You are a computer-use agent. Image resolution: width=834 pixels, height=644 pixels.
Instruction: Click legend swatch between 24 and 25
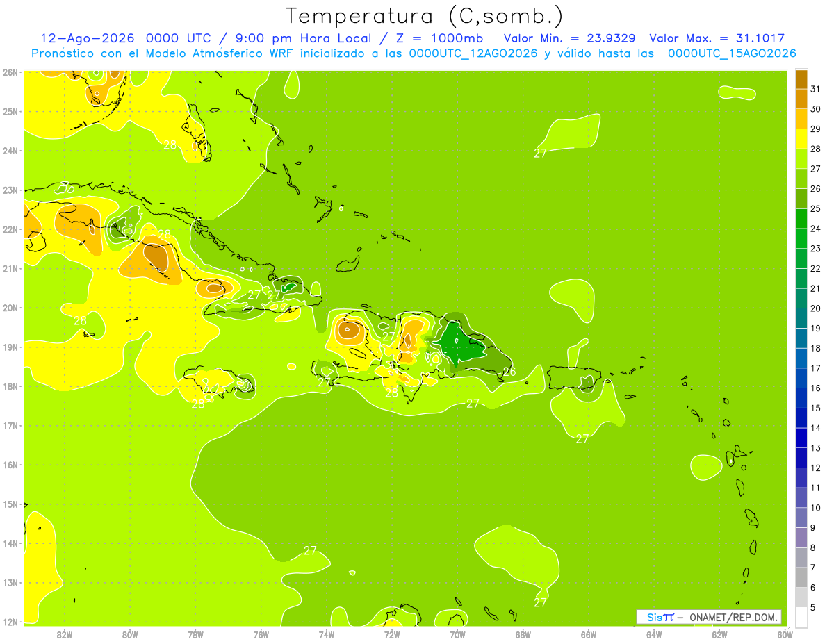[801, 219]
